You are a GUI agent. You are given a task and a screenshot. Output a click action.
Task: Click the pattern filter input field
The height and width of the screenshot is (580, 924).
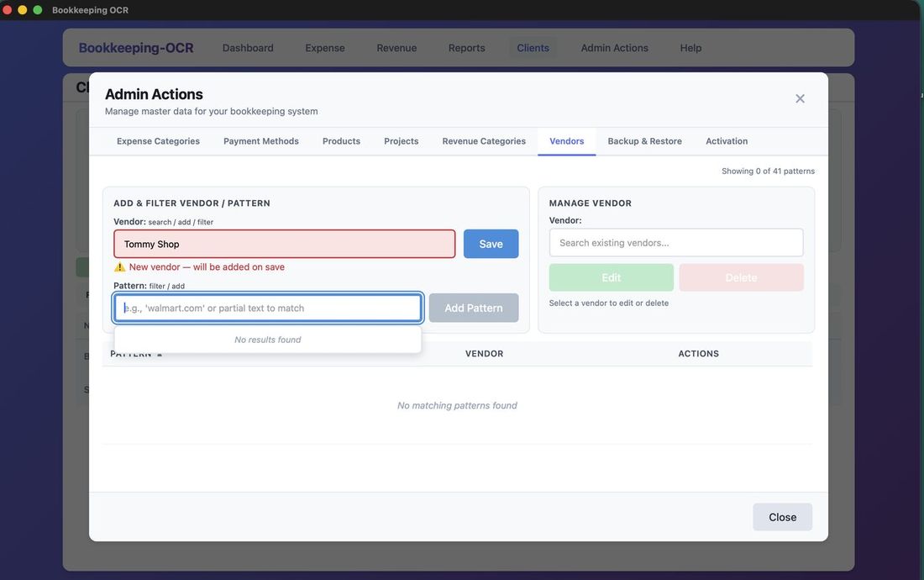coord(267,308)
